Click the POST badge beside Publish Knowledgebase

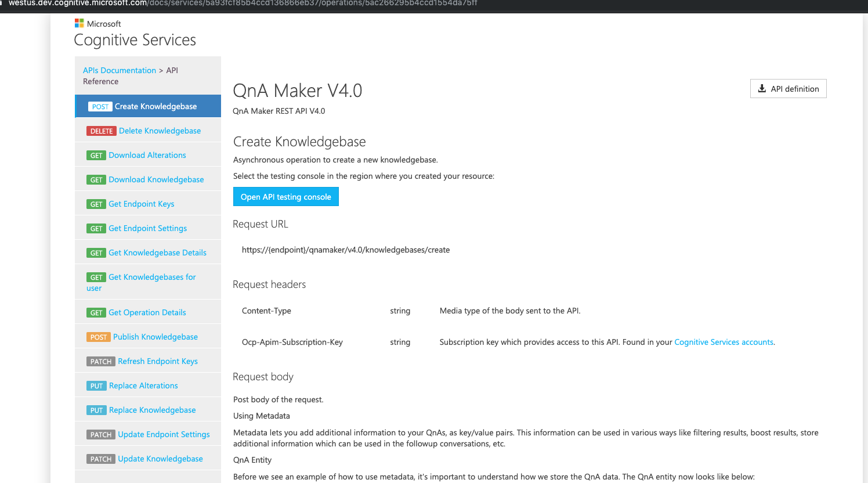(99, 337)
